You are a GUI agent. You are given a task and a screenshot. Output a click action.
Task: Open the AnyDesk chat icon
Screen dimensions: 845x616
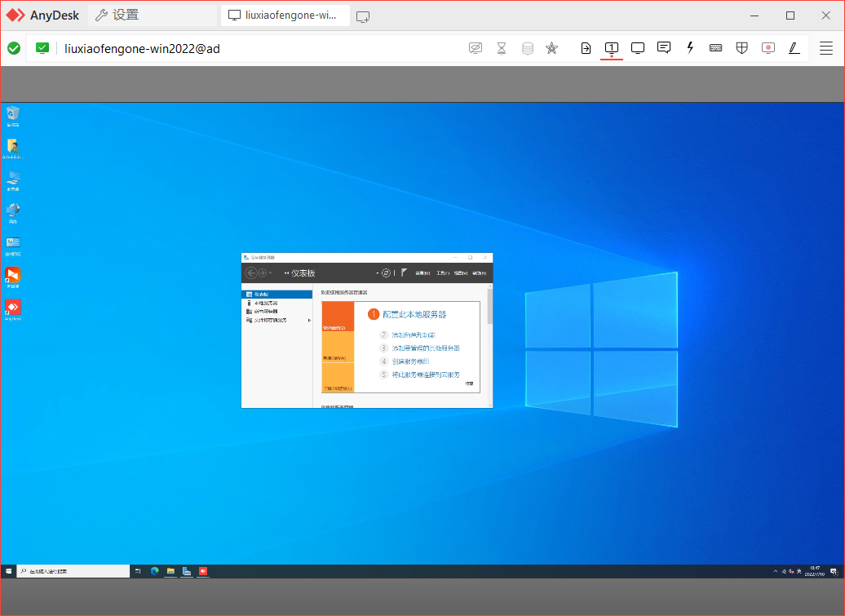[x=664, y=48]
